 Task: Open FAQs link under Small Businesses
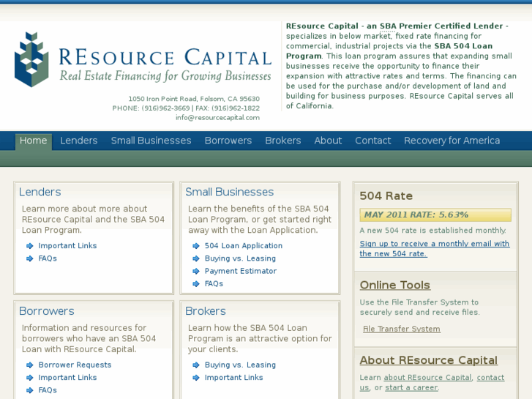click(x=214, y=283)
